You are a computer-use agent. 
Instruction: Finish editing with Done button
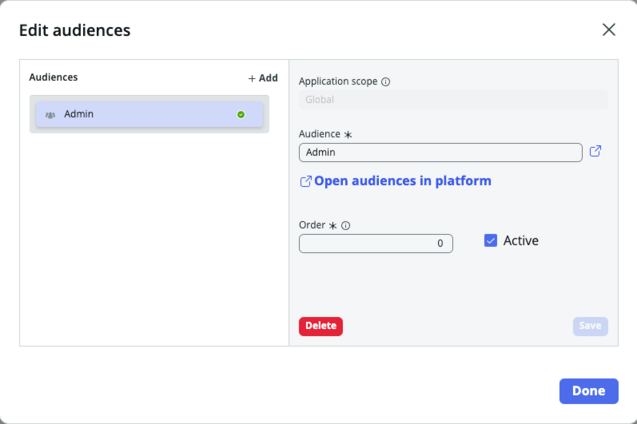(589, 391)
